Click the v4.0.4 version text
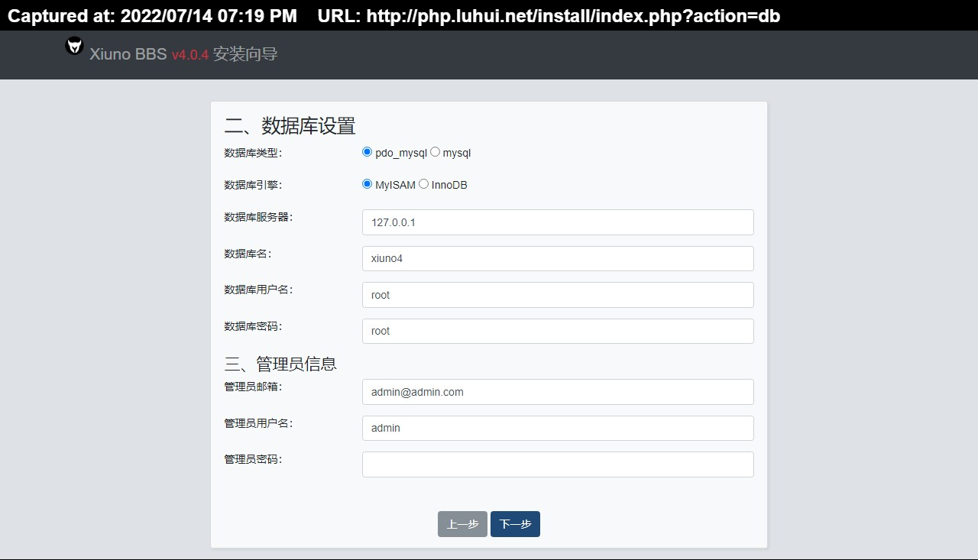 click(x=190, y=55)
